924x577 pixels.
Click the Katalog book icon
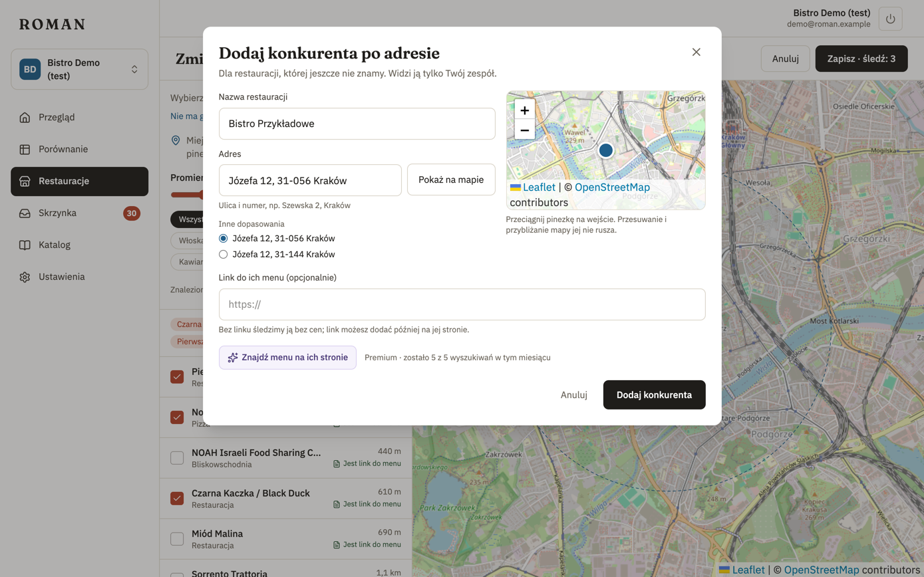pos(25,245)
